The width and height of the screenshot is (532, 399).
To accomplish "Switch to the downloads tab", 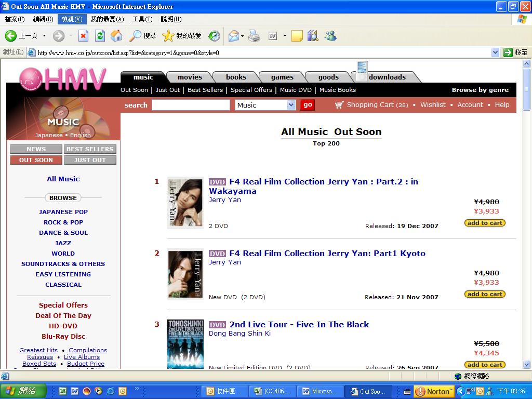I will [x=387, y=77].
